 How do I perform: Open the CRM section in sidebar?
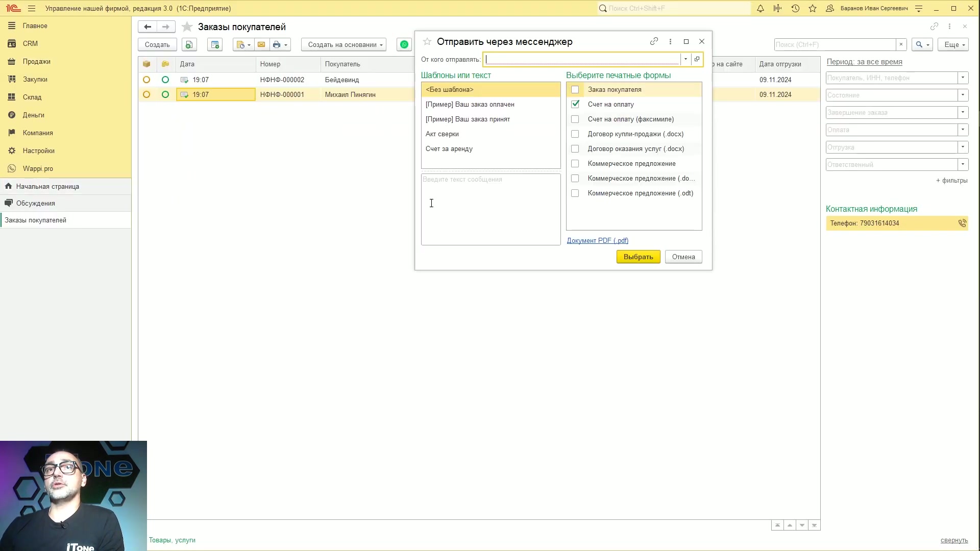tap(30, 44)
